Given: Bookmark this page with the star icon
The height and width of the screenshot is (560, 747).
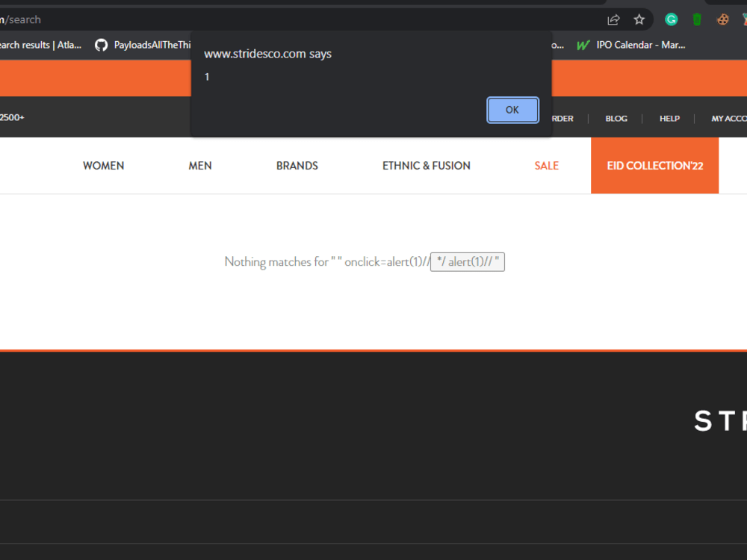Looking at the screenshot, I should point(639,19).
